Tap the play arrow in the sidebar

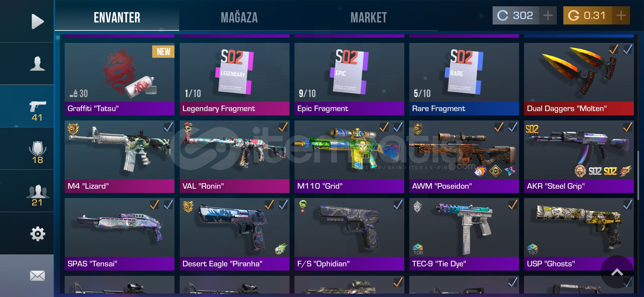click(37, 21)
